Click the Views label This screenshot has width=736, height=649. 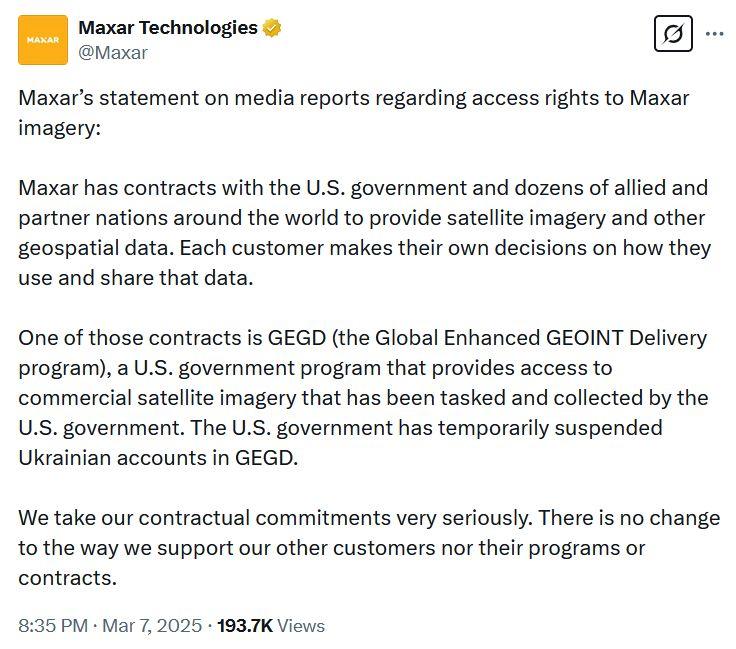[301, 626]
